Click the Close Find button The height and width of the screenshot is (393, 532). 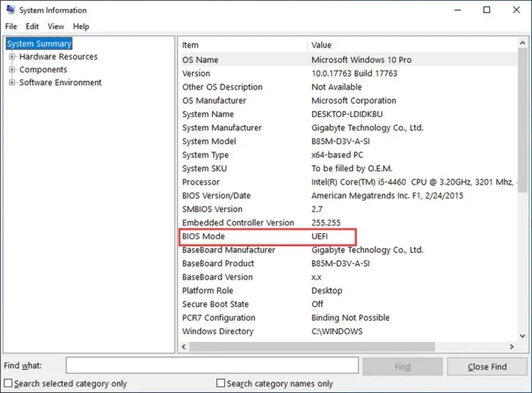pyautogui.click(x=487, y=366)
